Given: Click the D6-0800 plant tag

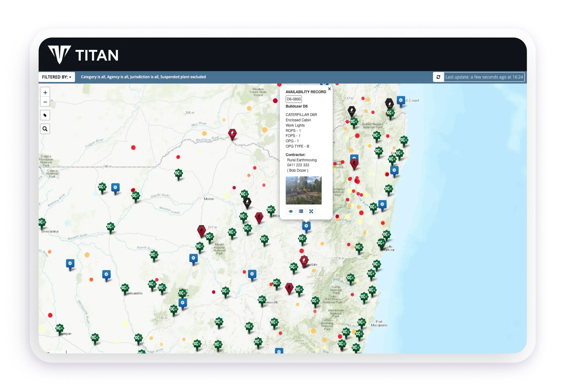Looking at the screenshot, I should (x=294, y=99).
